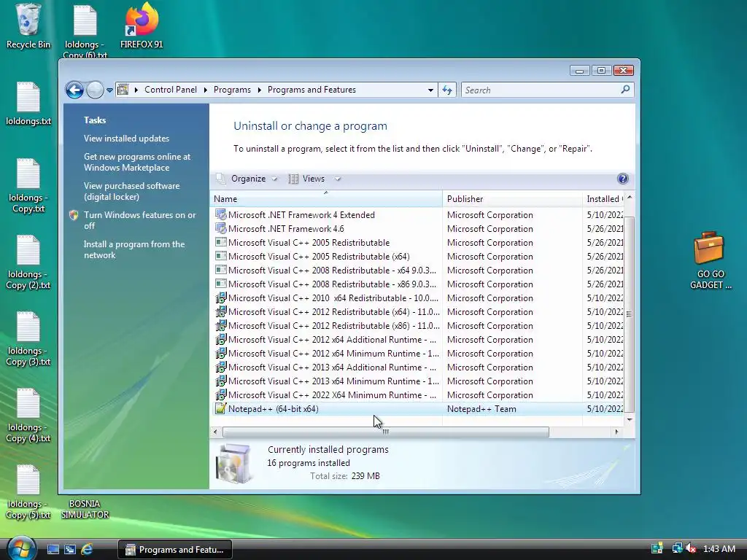Image resolution: width=747 pixels, height=560 pixels.
Task: Expand arrow before Control Panel in breadcrumb
Action: tap(136, 90)
